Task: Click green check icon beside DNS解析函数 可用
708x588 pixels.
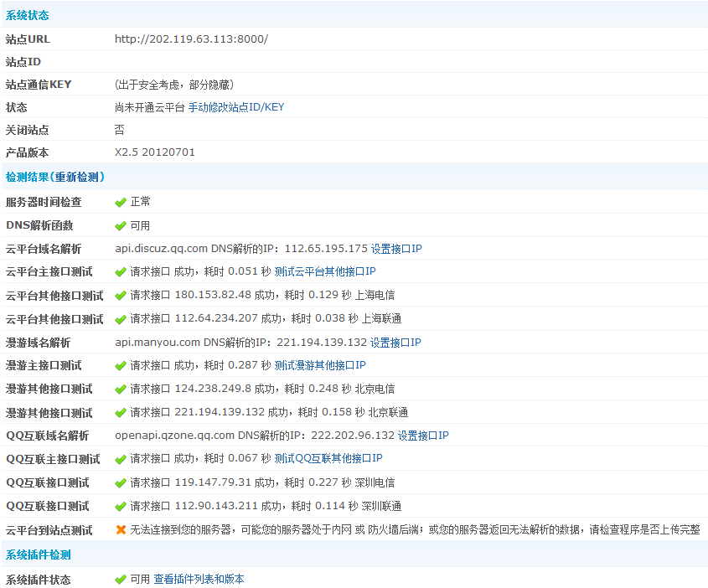Action: (121, 225)
